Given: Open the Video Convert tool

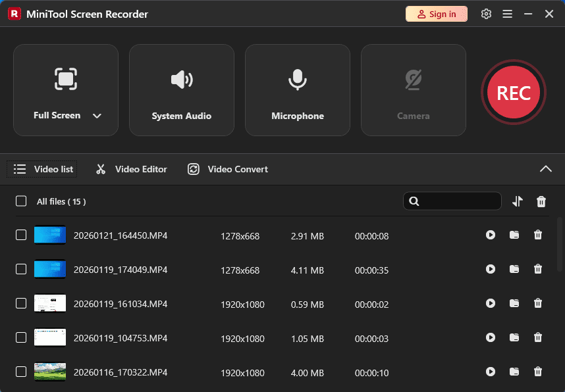Looking at the screenshot, I should [x=227, y=169].
